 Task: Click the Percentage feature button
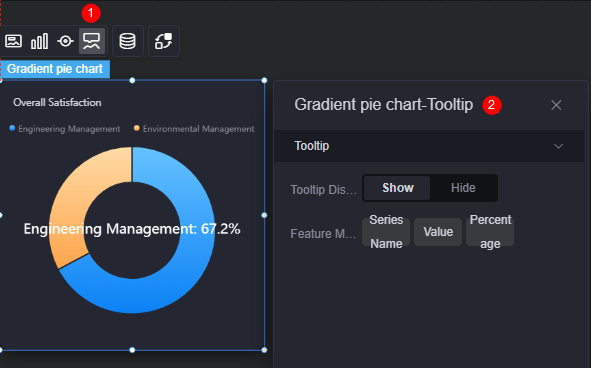point(490,232)
